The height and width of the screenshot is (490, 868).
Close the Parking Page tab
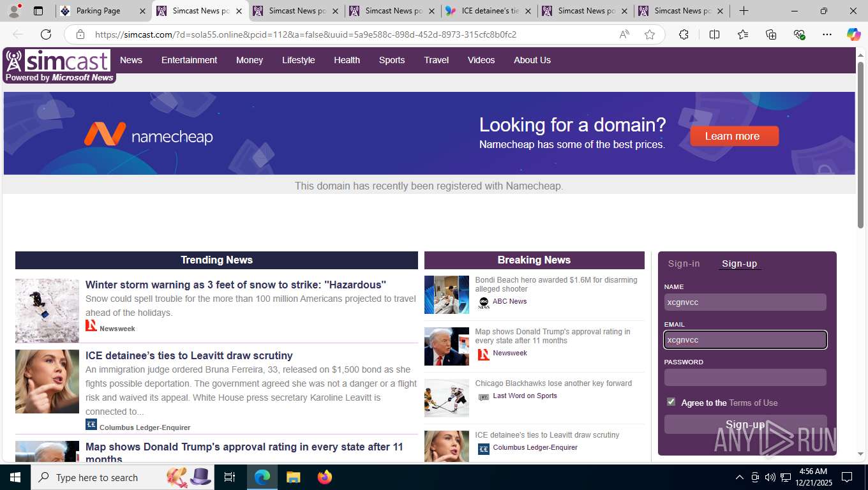point(142,11)
